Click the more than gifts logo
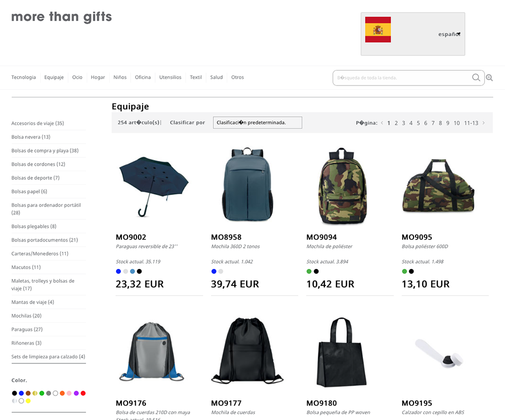 point(62,17)
